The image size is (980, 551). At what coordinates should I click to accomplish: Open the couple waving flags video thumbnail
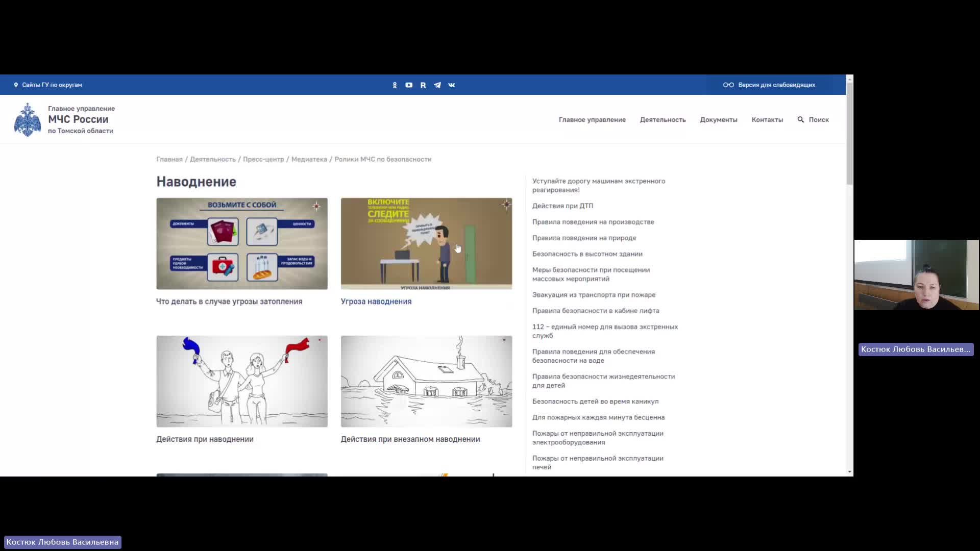coord(242,381)
